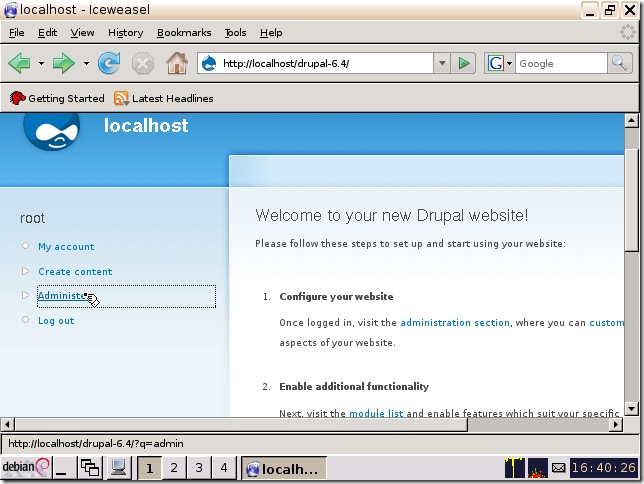Click the scroll down arrow
The width and height of the screenshot is (644, 484).
[x=631, y=409]
